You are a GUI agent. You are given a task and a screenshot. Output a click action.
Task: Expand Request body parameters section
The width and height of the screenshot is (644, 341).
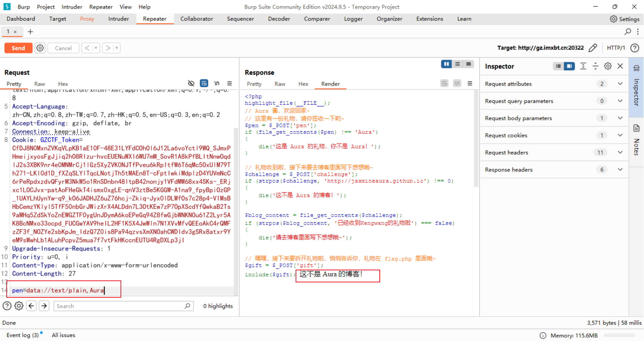coord(620,118)
